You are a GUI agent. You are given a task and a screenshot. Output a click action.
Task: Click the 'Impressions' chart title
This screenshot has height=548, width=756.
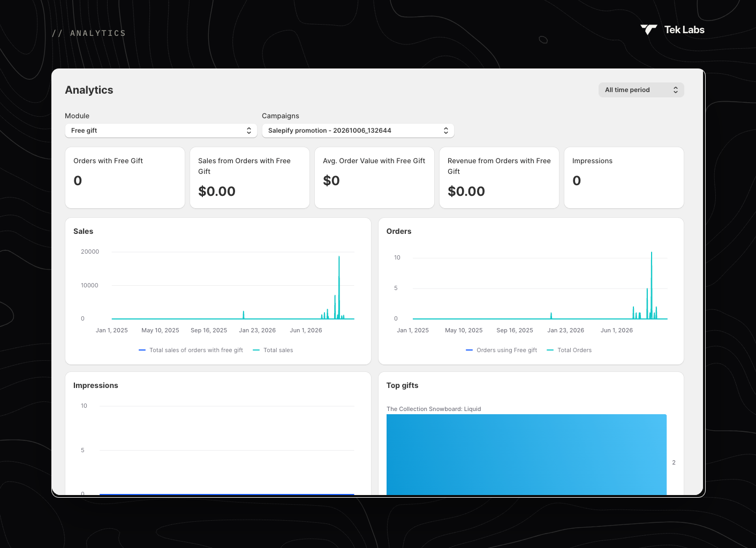coord(96,385)
